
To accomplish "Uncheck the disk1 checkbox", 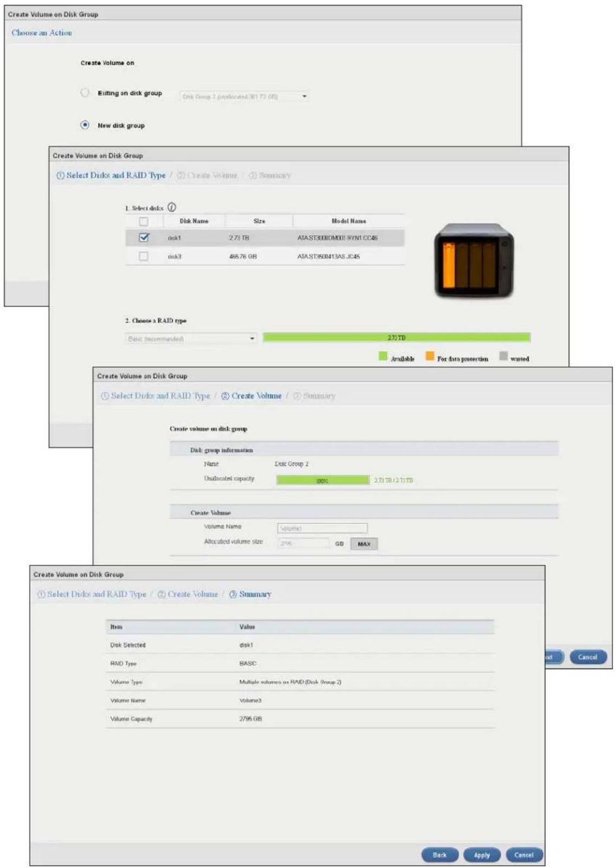I will pyautogui.click(x=144, y=237).
